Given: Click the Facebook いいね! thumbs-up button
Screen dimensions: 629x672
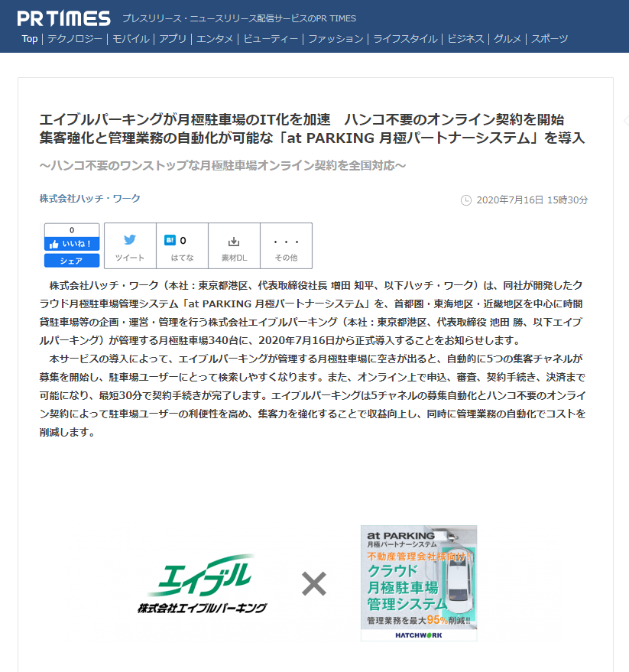Looking at the screenshot, I should click(x=72, y=244).
